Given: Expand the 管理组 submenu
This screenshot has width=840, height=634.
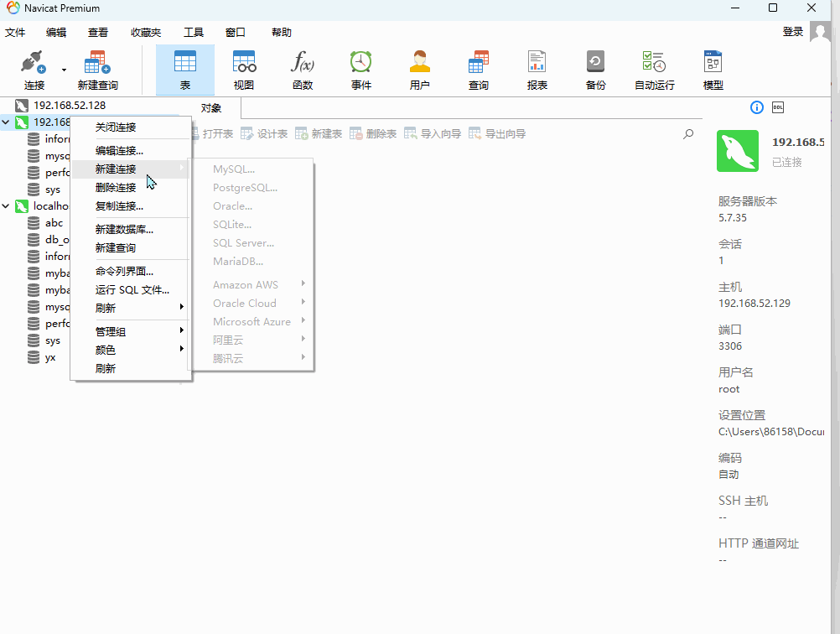Looking at the screenshot, I should [131, 332].
